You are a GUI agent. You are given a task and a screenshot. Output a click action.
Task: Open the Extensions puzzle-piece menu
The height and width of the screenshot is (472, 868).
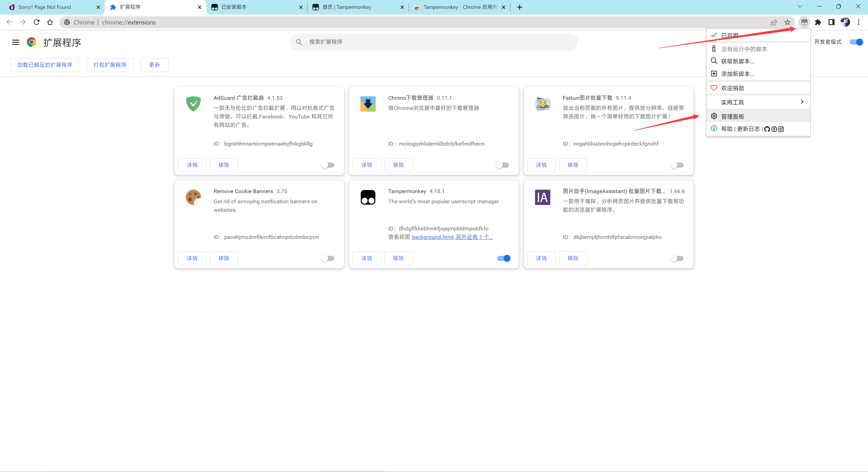pyautogui.click(x=818, y=22)
